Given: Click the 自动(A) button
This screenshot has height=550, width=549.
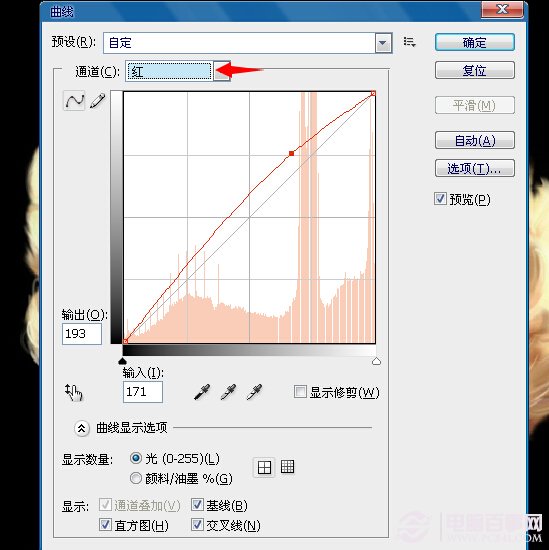Looking at the screenshot, I should [475, 140].
